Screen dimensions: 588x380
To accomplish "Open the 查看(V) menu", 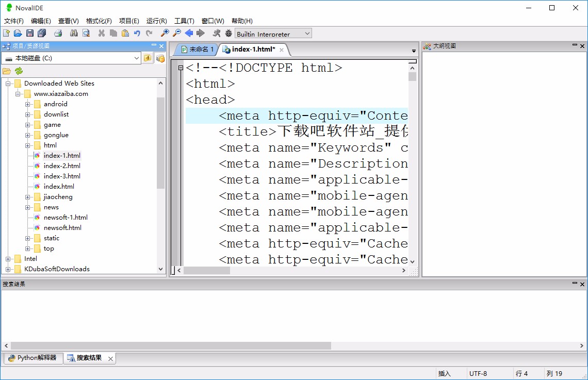I will (68, 21).
